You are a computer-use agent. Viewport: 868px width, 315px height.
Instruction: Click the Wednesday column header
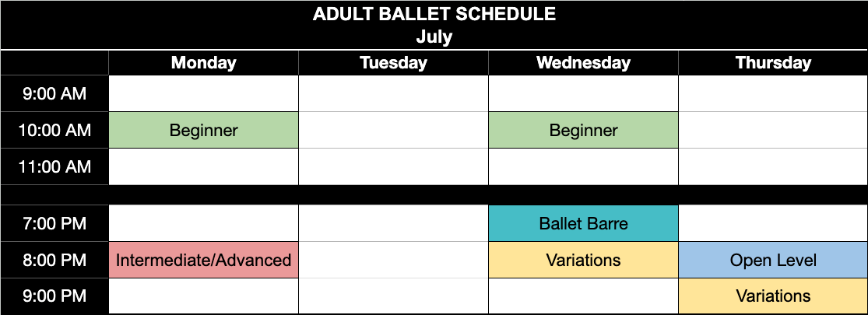(583, 63)
